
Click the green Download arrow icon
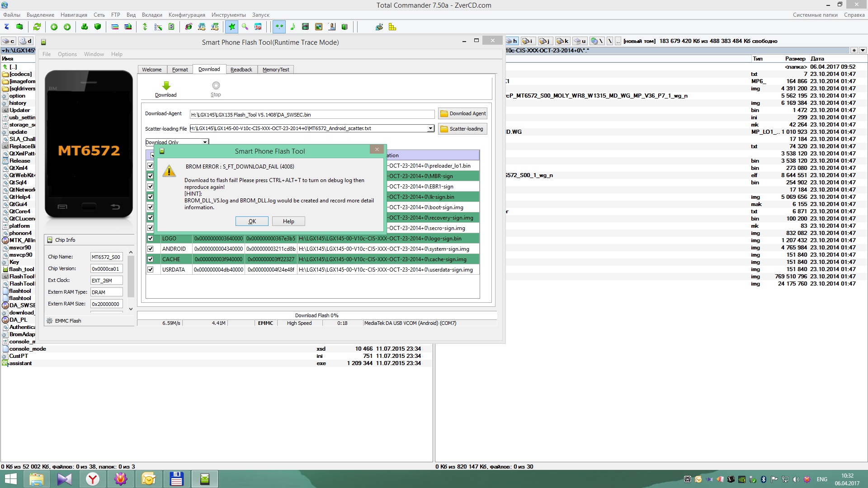[166, 86]
